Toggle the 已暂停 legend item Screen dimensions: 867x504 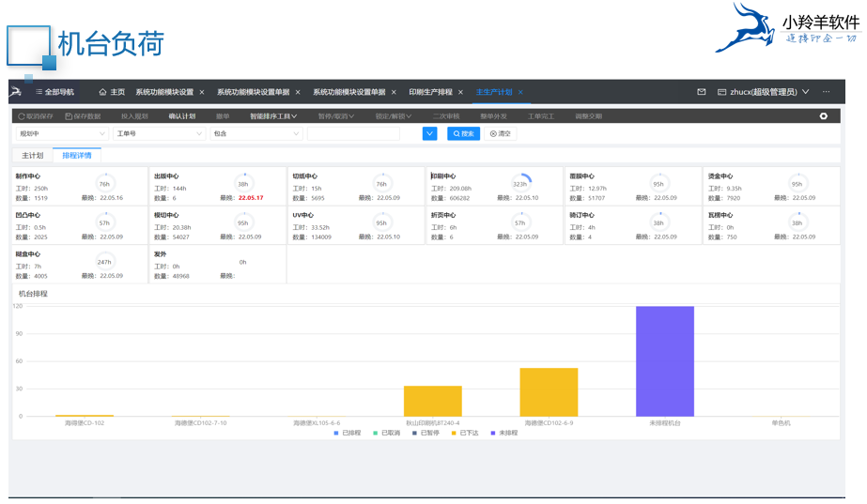pyautogui.click(x=426, y=433)
